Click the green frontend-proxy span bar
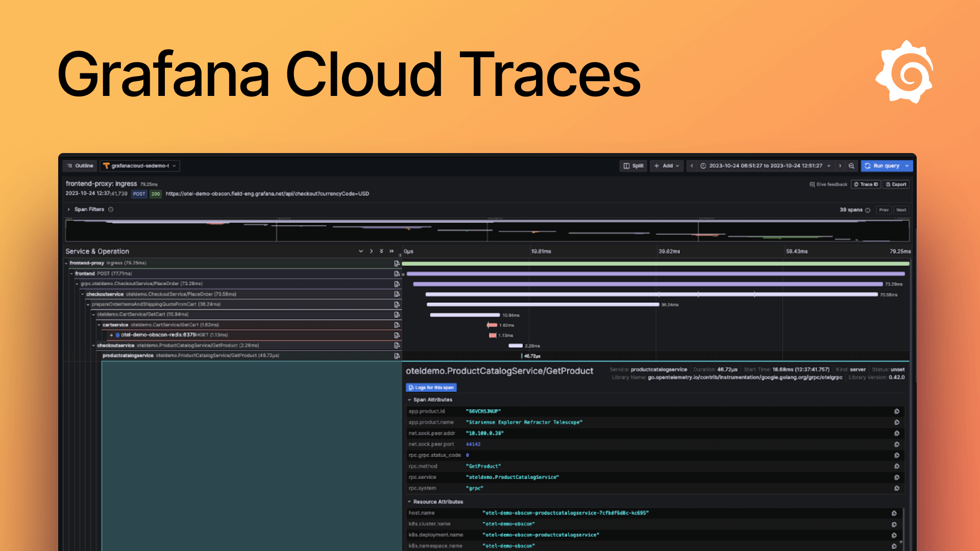Image resolution: width=980 pixels, height=551 pixels. (x=655, y=264)
